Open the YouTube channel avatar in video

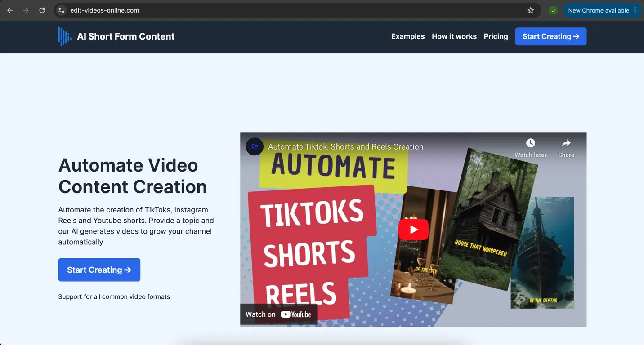pos(255,146)
